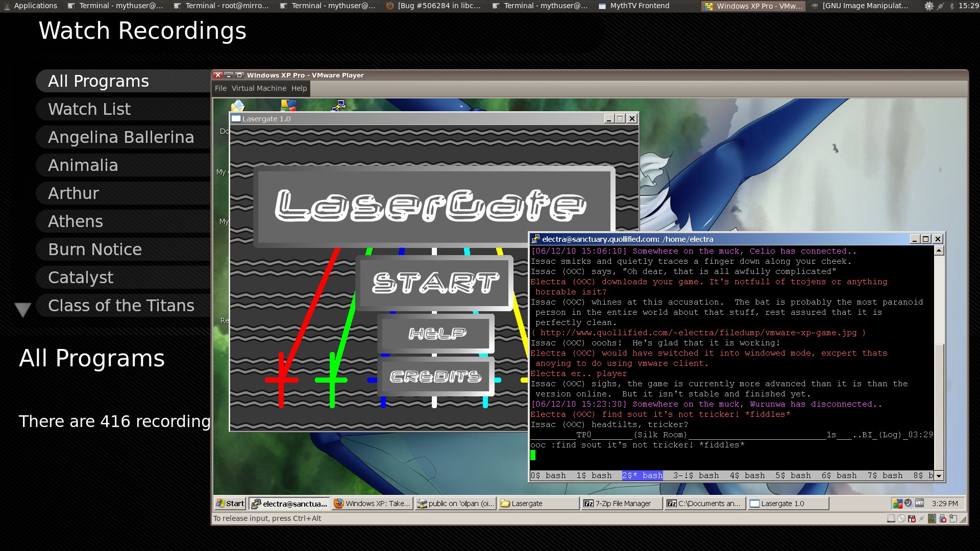980x551 pixels.
Task: Click the sound card device icon in VMware
Action: tap(932, 518)
